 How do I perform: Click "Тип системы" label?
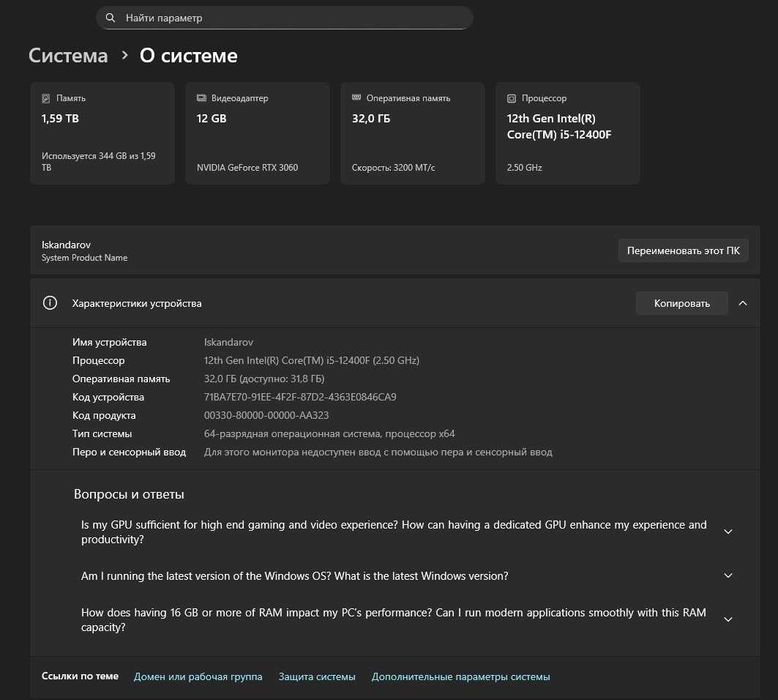(102, 434)
